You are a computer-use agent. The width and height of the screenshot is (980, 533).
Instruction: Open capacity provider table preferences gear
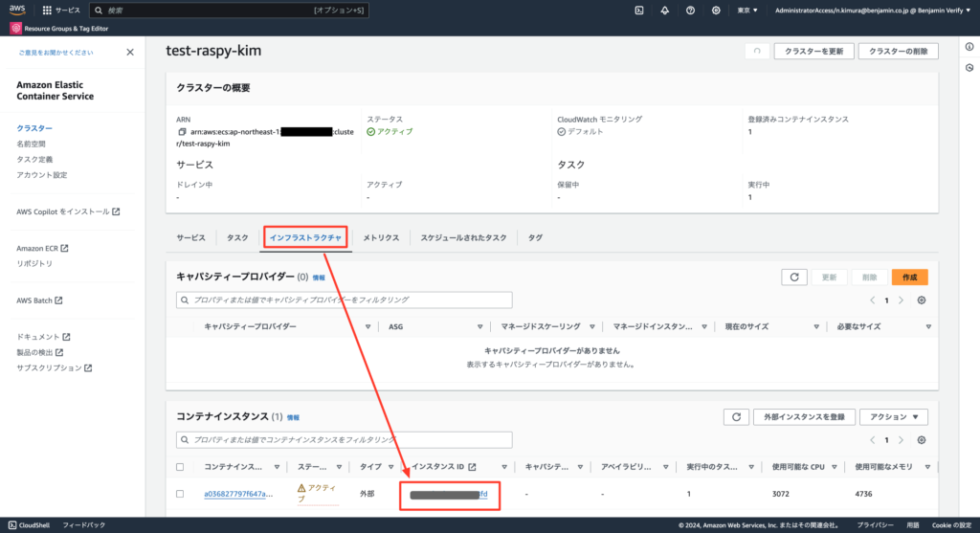(922, 300)
